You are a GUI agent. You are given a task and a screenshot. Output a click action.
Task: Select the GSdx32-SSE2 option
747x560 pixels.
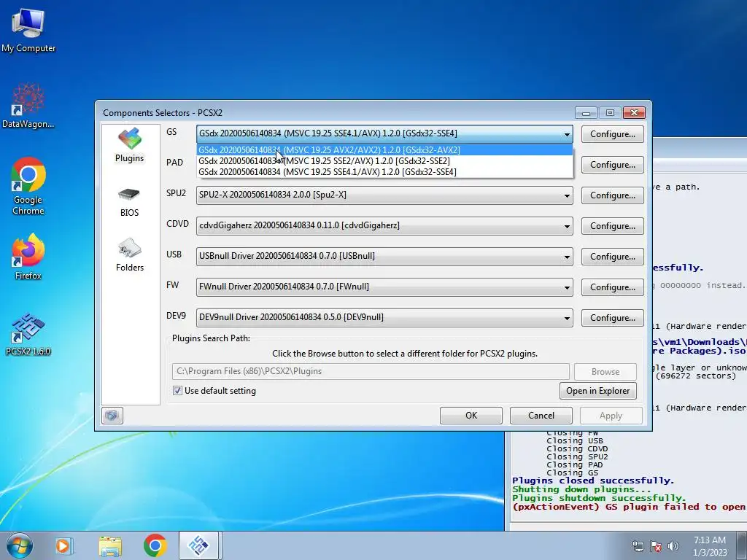click(x=385, y=161)
